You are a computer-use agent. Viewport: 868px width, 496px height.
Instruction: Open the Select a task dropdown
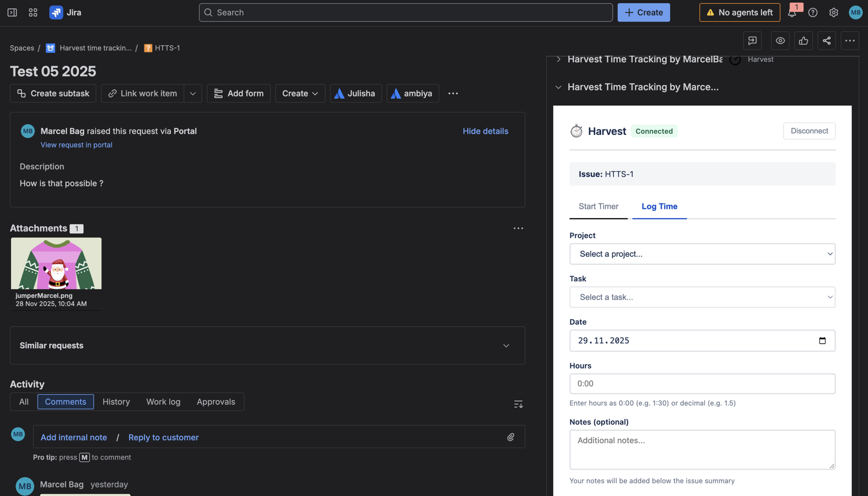click(x=702, y=297)
